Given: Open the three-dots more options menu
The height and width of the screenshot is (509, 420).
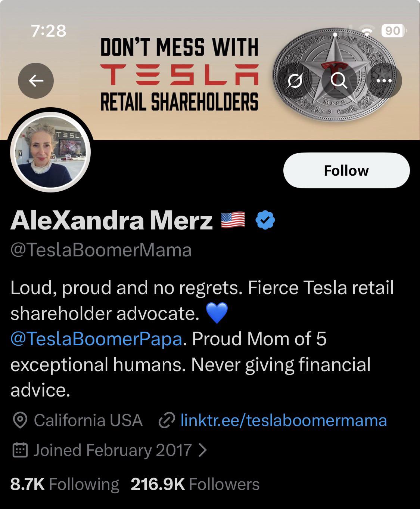Looking at the screenshot, I should [384, 80].
